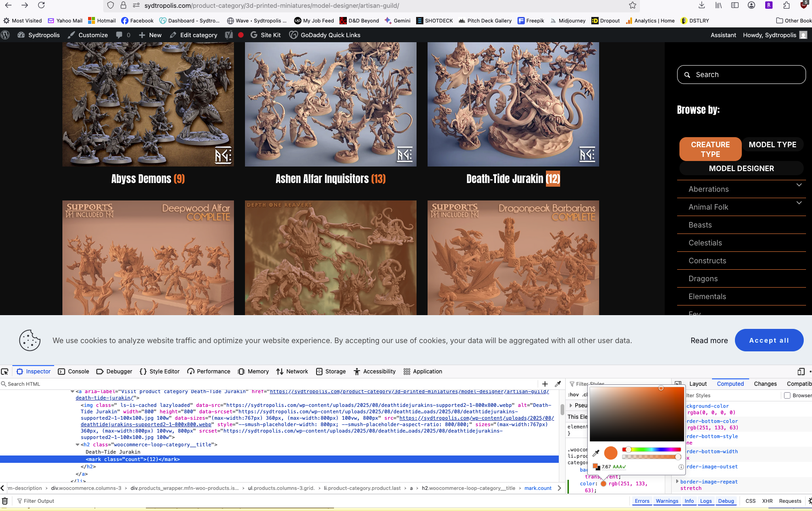Toggle the Errors console filter
The image size is (812, 511).
click(x=642, y=501)
